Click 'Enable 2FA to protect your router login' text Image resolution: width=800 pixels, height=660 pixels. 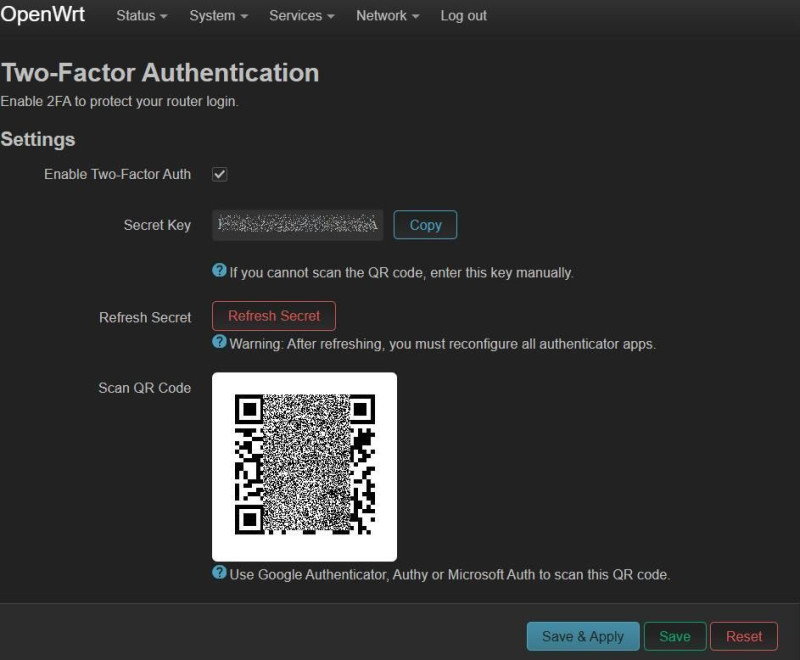point(119,101)
